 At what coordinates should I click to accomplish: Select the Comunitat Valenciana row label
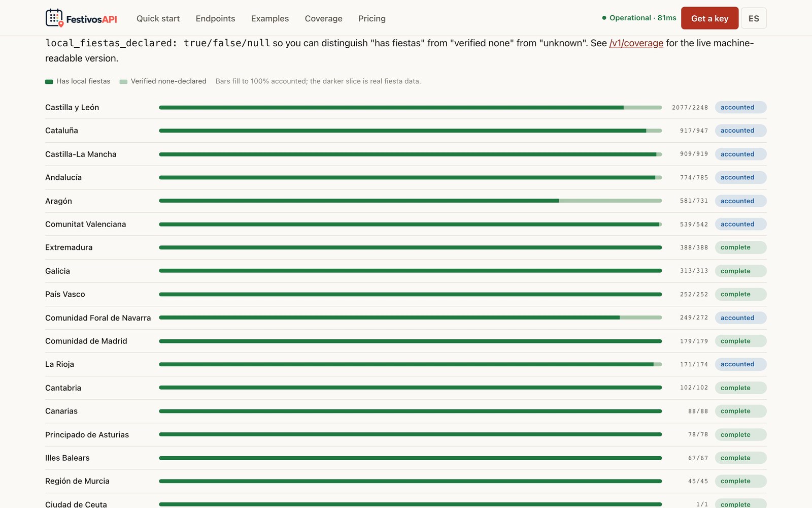[85, 224]
